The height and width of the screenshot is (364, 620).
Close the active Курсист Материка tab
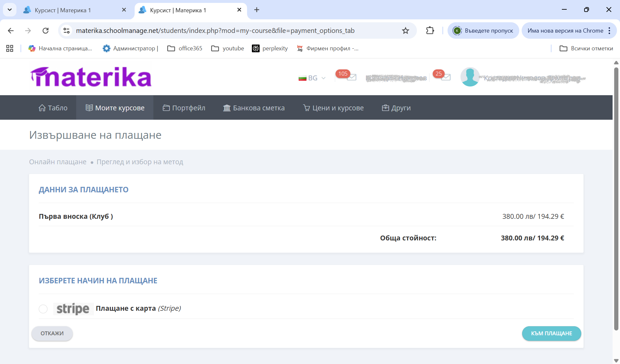point(239,10)
